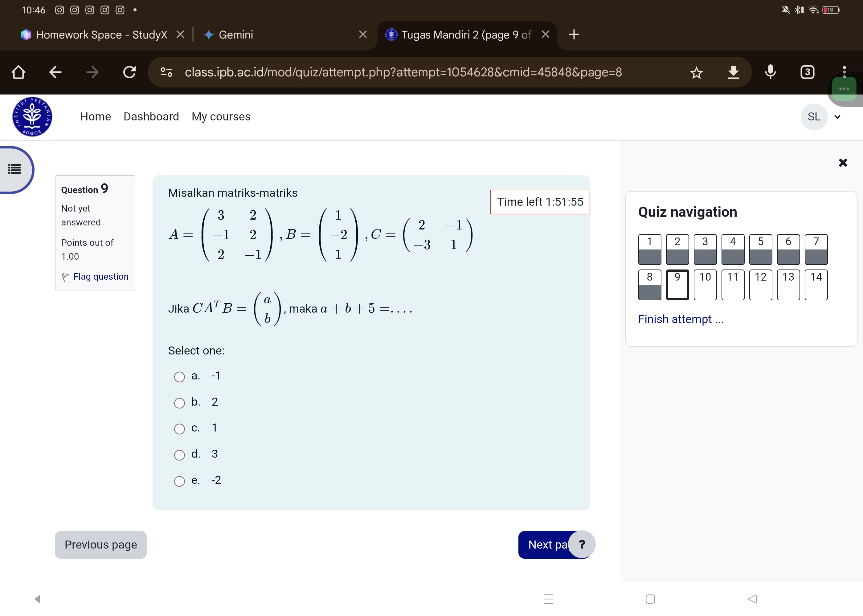
Task: Jump to question 1 in quiz navigation
Action: tap(649, 249)
